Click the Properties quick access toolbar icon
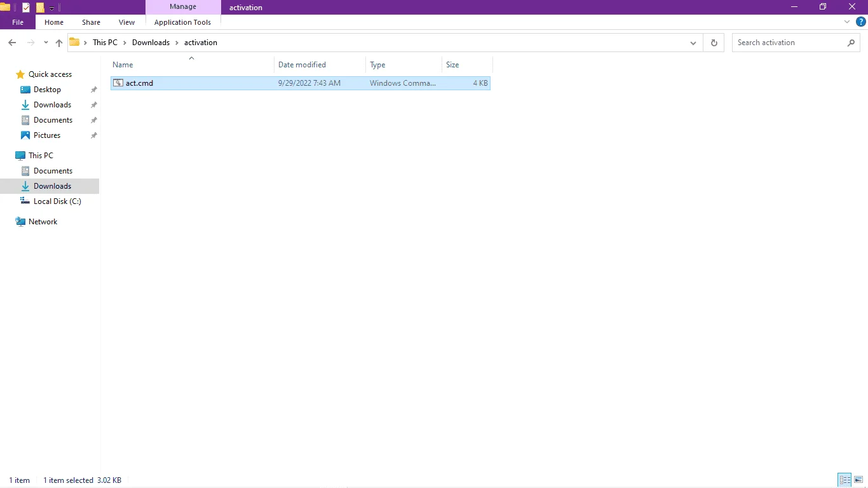The image size is (868, 488). coord(26,8)
